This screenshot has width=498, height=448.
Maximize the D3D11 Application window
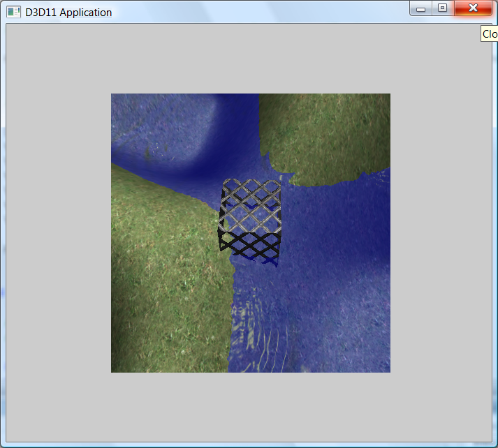tap(442, 8)
